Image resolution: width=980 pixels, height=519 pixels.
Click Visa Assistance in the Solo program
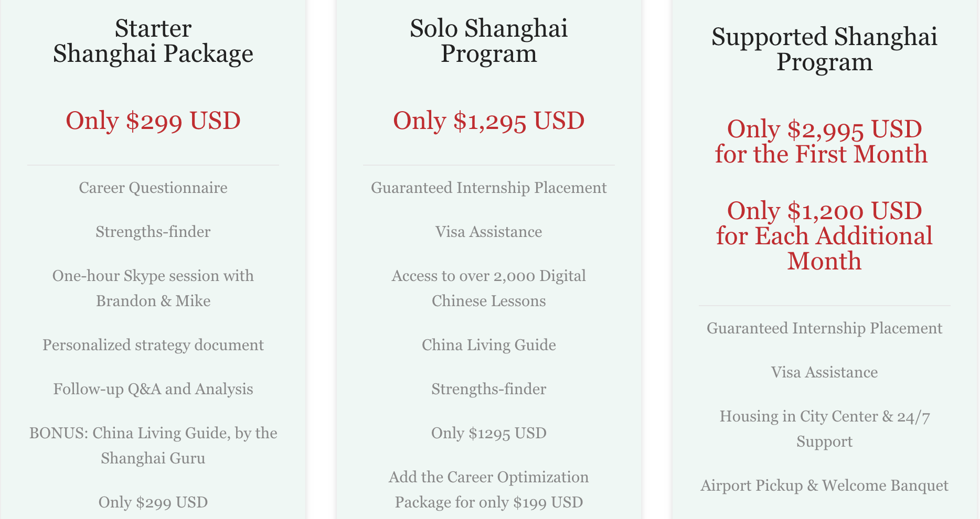click(x=488, y=232)
